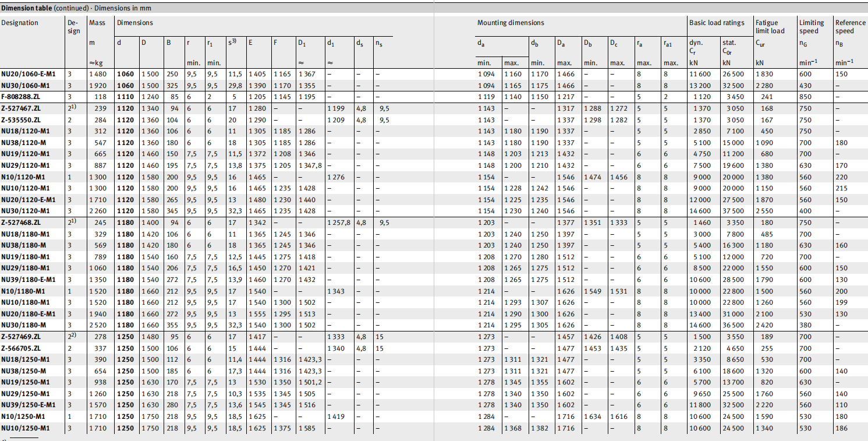Select the 1 347,8 value in D1 column
Image resolution: width=868 pixels, height=441 pixels.
310,165
